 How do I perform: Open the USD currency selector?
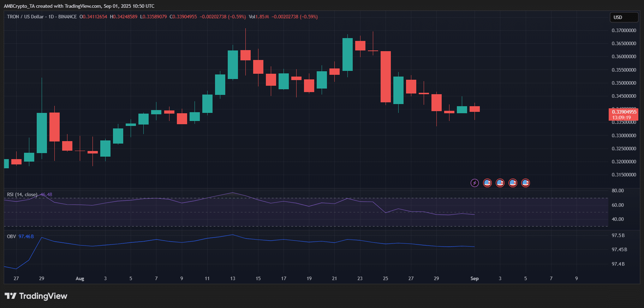pyautogui.click(x=624, y=17)
